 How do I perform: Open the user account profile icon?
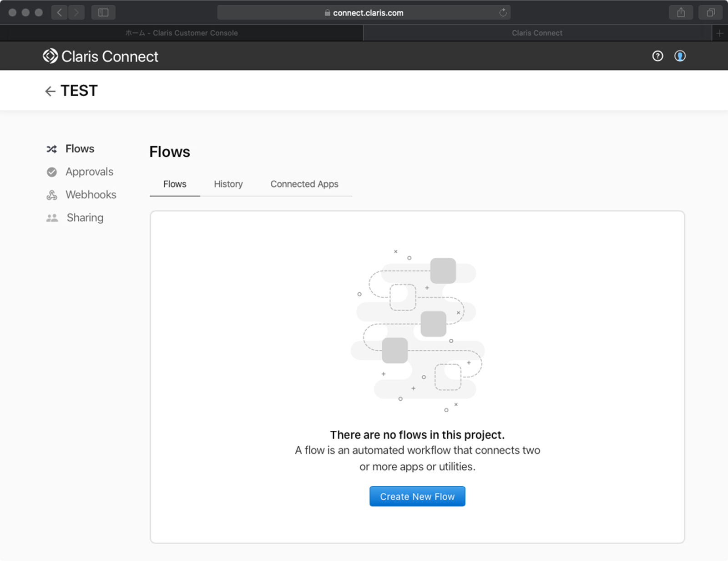(x=680, y=56)
